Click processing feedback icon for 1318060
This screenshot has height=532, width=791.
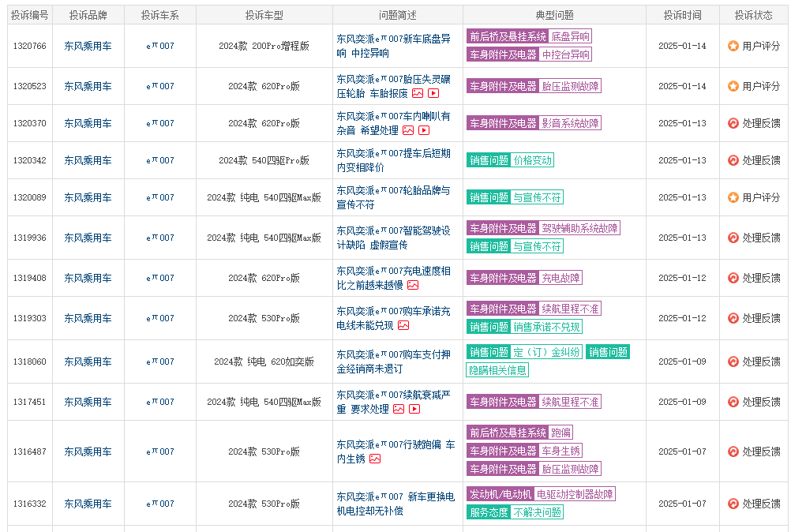pyautogui.click(x=733, y=362)
